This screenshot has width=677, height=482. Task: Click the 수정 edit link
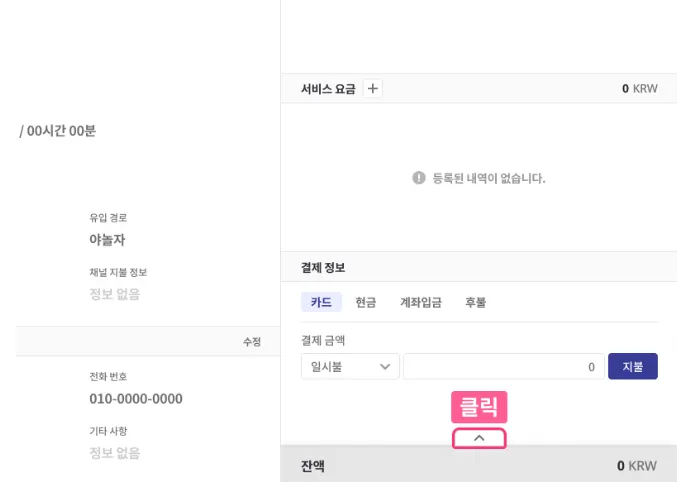(251, 342)
